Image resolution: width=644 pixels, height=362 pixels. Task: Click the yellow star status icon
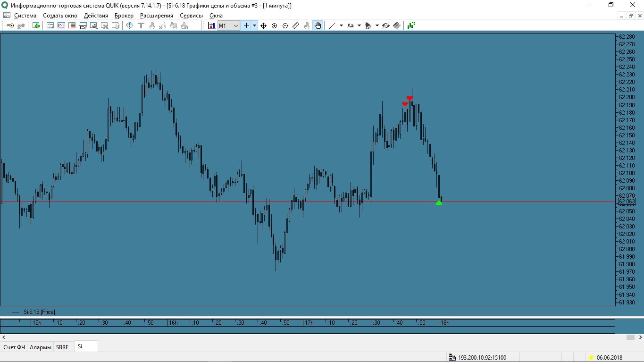pos(591,358)
